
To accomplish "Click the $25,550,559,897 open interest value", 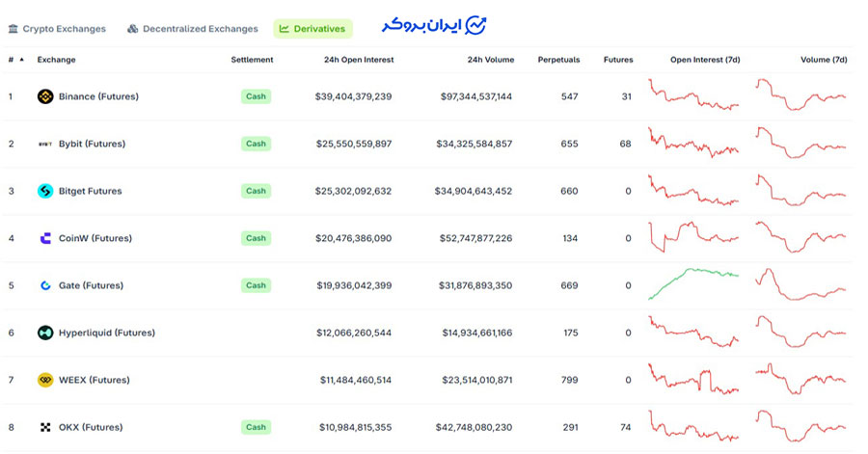I will click(x=354, y=144).
